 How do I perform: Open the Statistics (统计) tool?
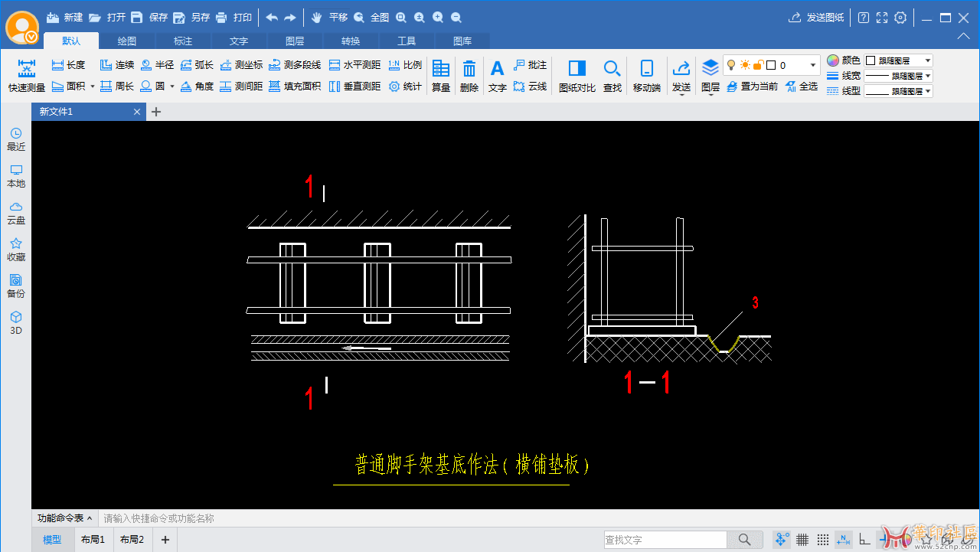pos(405,87)
